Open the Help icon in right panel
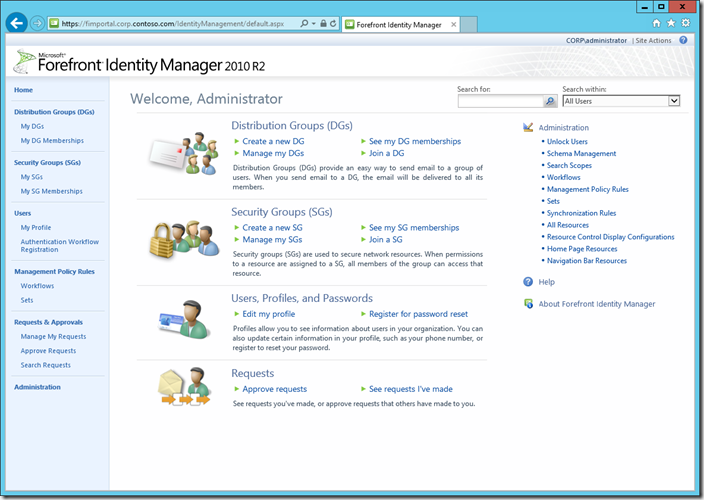The height and width of the screenshot is (500, 704). tap(529, 282)
